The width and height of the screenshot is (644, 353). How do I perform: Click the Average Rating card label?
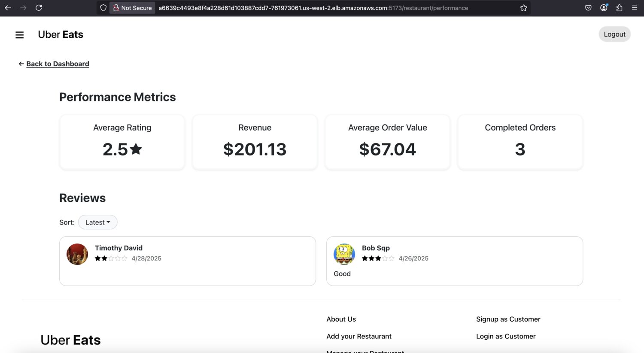click(122, 128)
